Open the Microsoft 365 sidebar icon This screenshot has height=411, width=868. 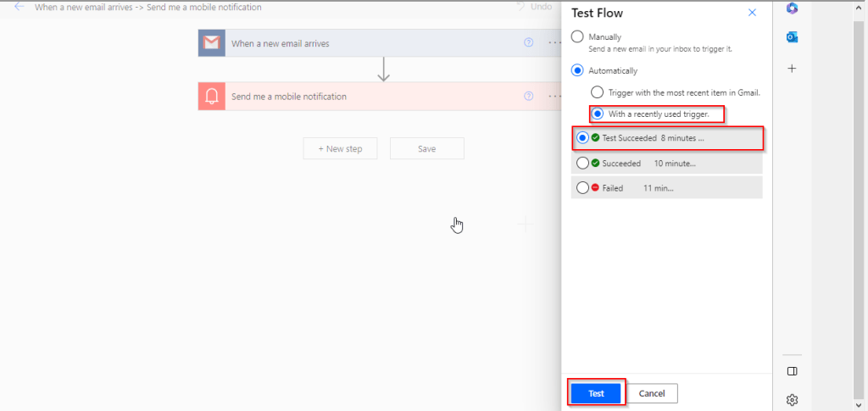coord(792,8)
